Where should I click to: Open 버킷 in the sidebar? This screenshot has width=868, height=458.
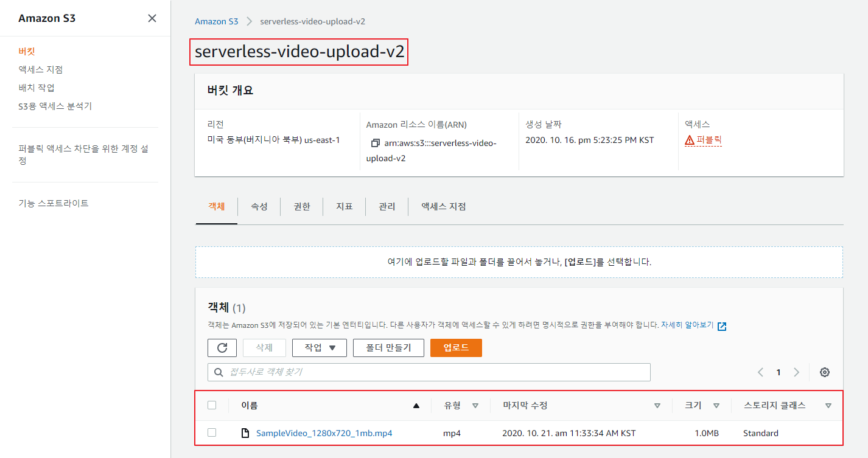pyautogui.click(x=27, y=52)
